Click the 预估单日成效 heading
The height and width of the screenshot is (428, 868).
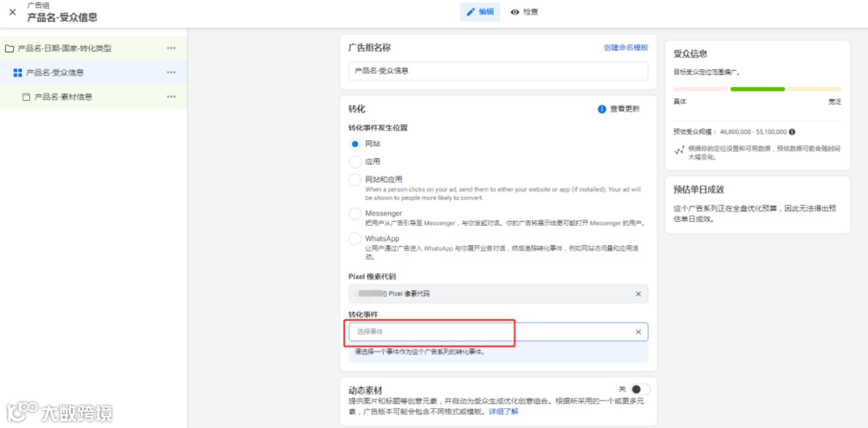click(699, 190)
